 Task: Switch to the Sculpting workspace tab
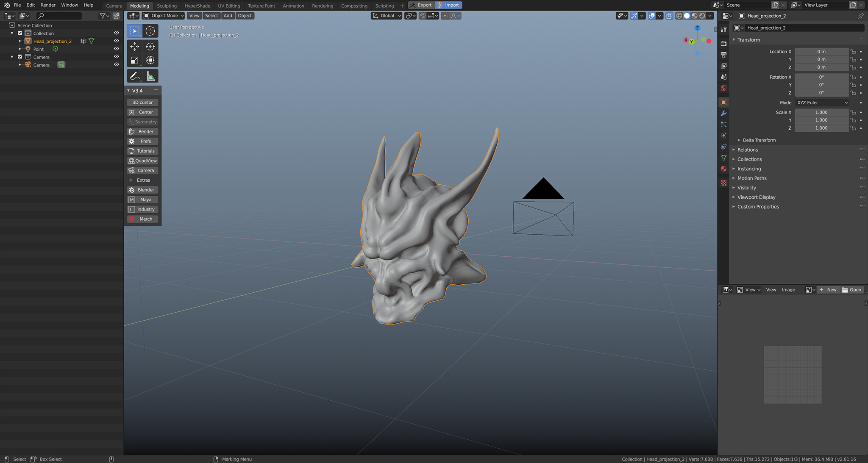coord(167,6)
